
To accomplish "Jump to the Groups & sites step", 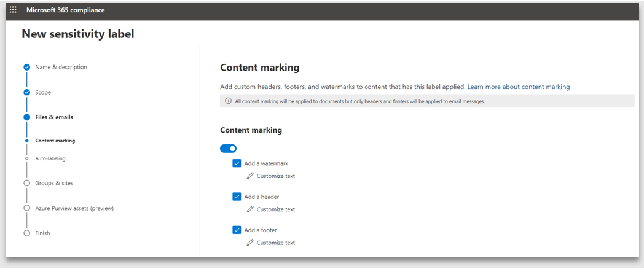I will pos(54,183).
